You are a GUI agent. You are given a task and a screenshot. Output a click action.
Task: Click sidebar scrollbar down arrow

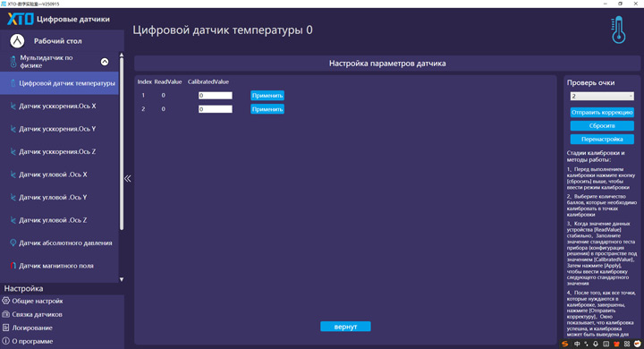(122, 279)
